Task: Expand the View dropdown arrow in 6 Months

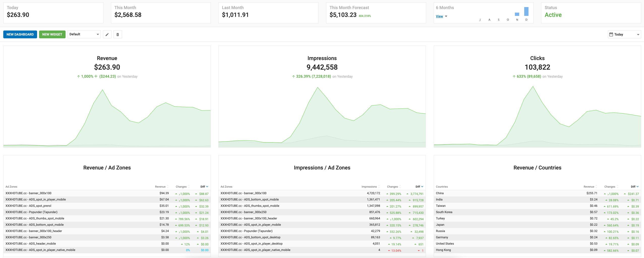Action: pyautogui.click(x=446, y=16)
